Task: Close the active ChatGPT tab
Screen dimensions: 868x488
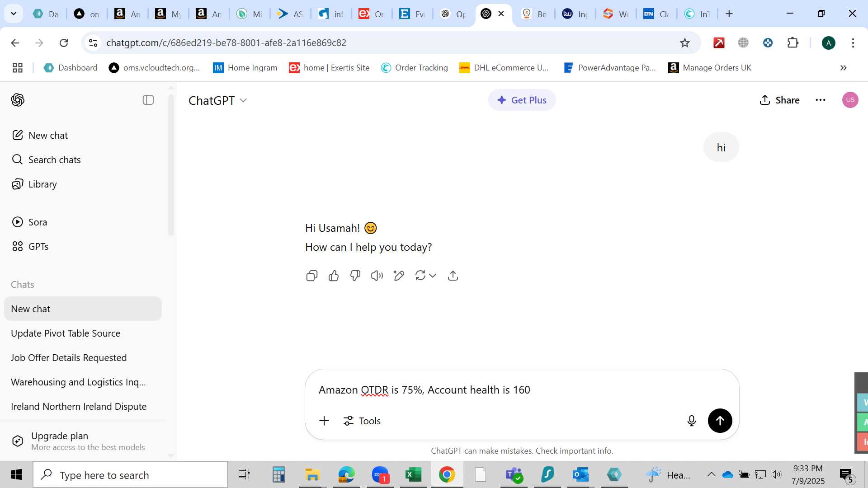Action: [x=501, y=14]
